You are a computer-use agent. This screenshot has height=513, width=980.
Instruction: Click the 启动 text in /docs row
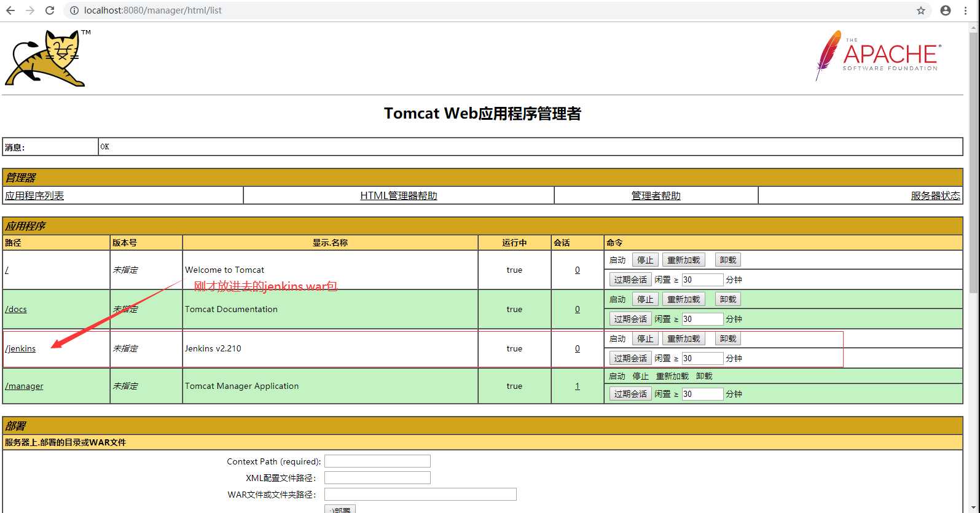(x=617, y=299)
